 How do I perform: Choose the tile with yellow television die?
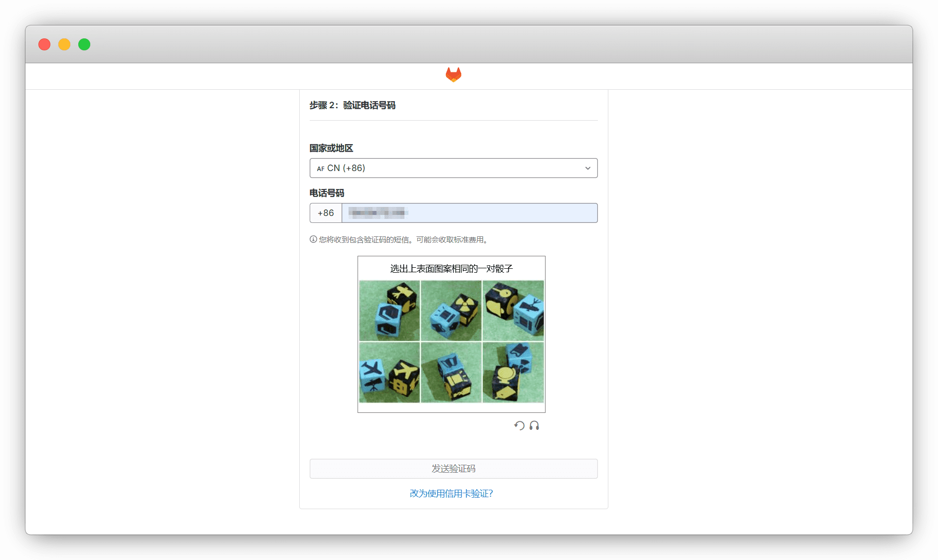(x=451, y=372)
